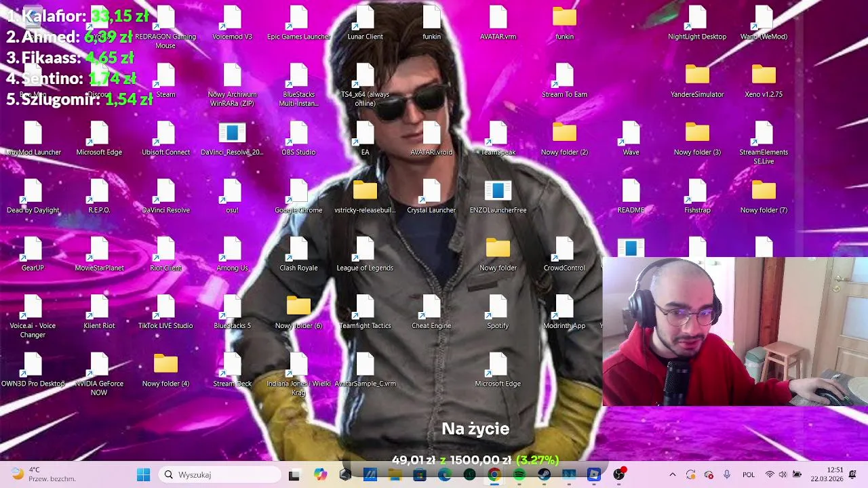Select the Stream To Earn shortcut
This screenshot has height=488, width=868.
coord(564,81)
